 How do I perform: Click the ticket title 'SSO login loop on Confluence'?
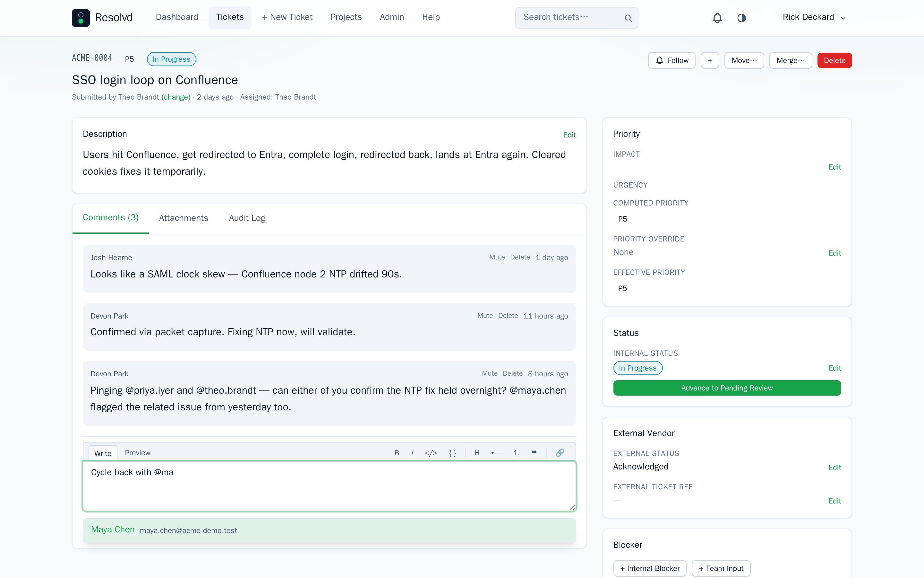[x=155, y=80]
